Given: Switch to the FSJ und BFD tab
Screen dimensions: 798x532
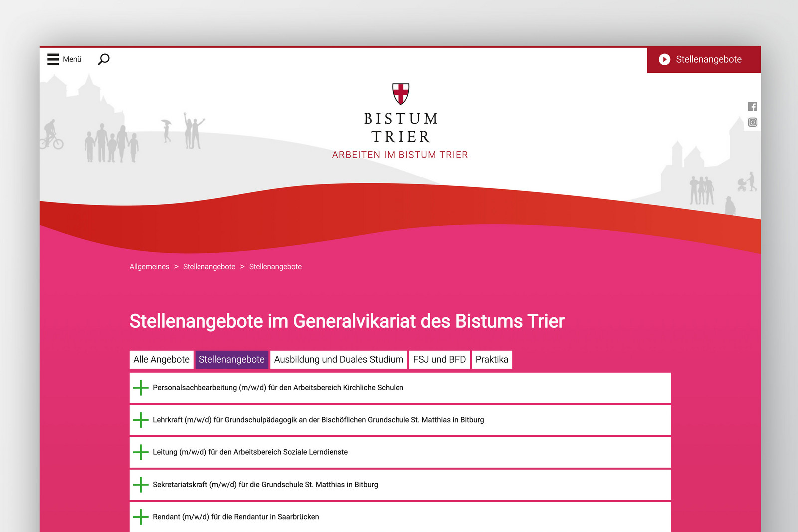Looking at the screenshot, I should coord(439,359).
